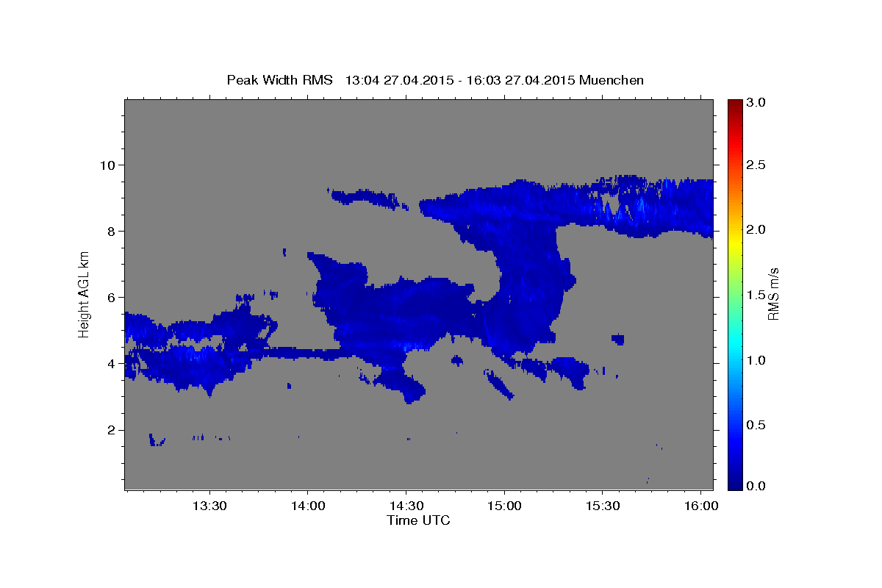Click the height tick label 10
The width and height of the screenshot is (882, 588).
point(109,165)
